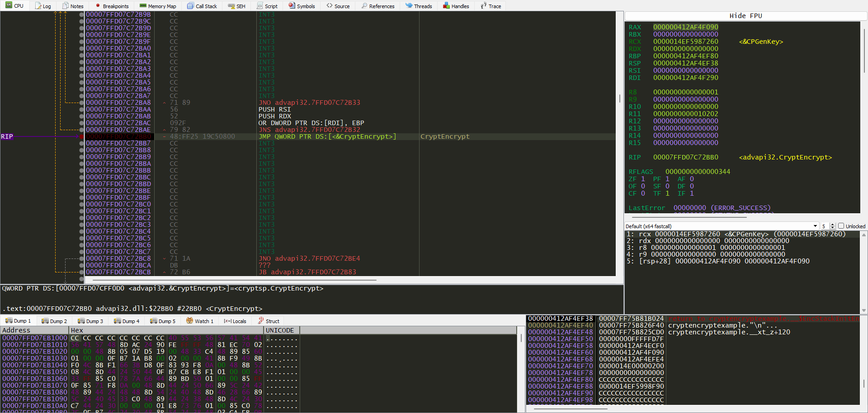Viewport: 868px width, 413px height.
Task: Click the Log page icon
Action: tap(38, 6)
